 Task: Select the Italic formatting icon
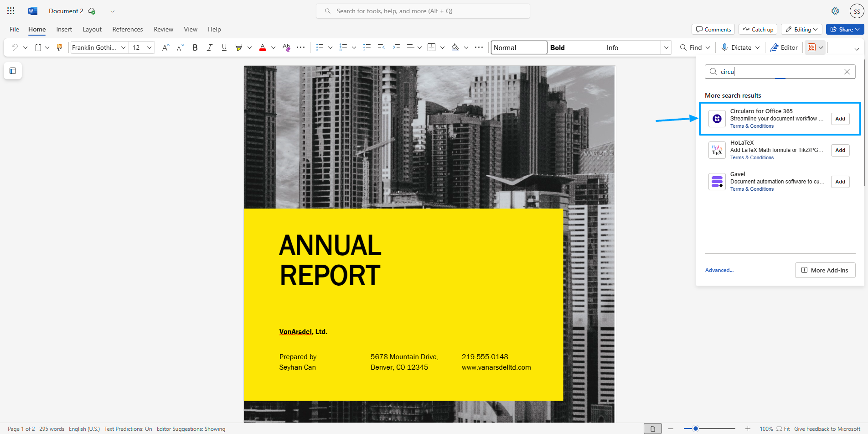click(x=209, y=47)
